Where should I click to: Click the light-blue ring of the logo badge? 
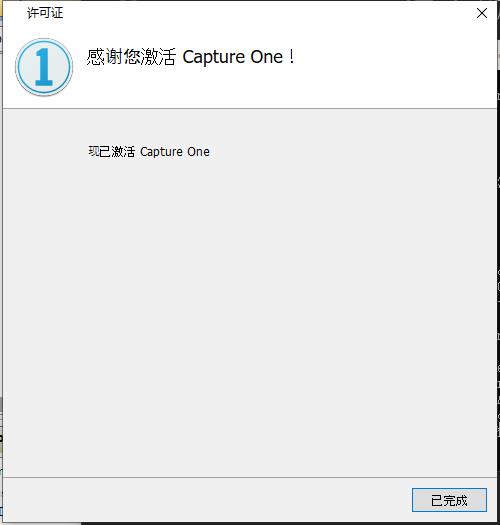point(19,67)
